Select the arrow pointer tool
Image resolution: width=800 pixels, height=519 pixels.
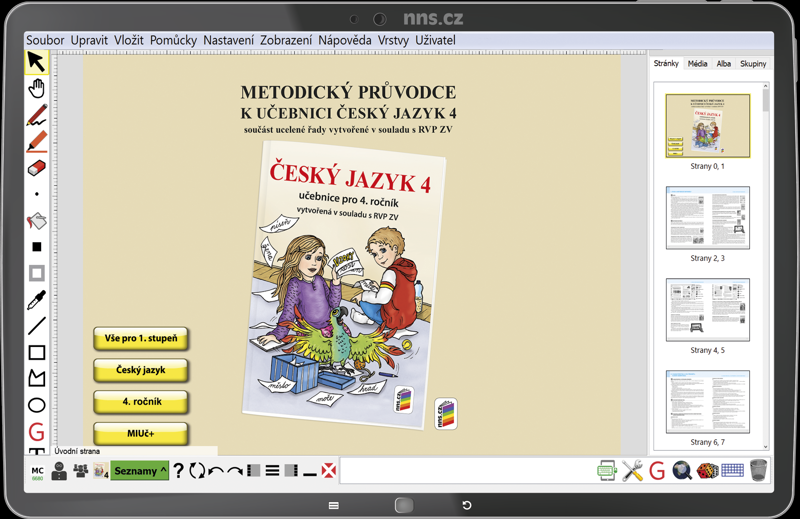point(36,62)
